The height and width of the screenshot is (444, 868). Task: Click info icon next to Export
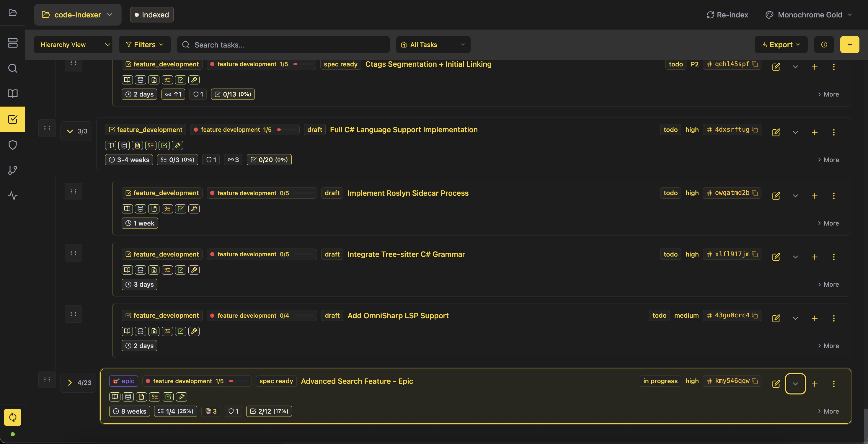824,45
